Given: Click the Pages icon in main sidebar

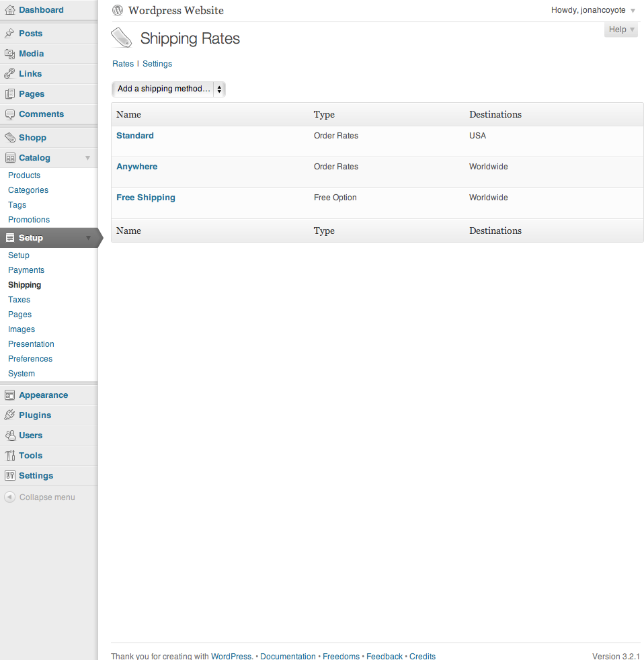Looking at the screenshot, I should 9,94.
